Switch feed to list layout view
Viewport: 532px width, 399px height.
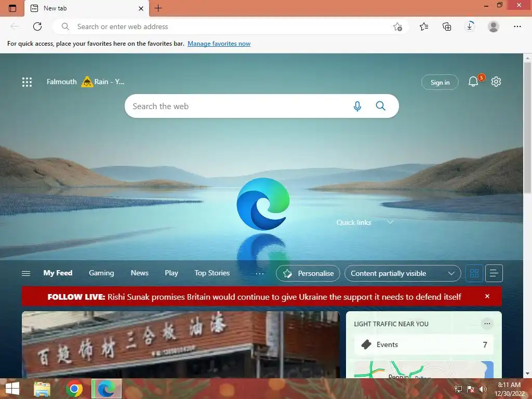click(x=494, y=273)
